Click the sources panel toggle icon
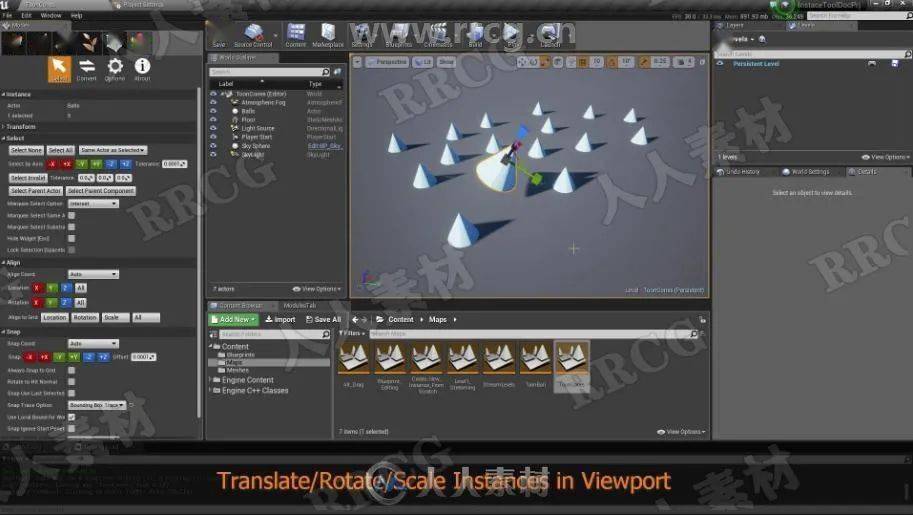This screenshot has height=515, width=913. pyautogui.click(x=213, y=334)
